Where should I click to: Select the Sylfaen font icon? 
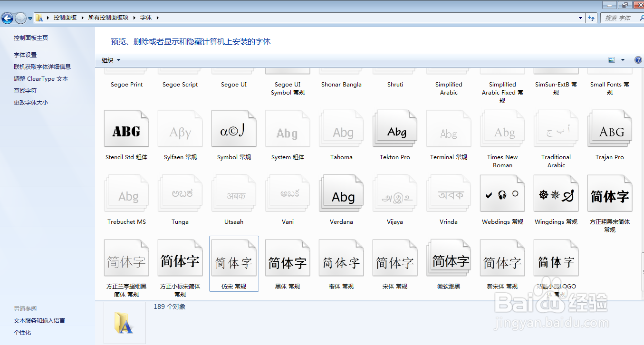click(x=180, y=129)
